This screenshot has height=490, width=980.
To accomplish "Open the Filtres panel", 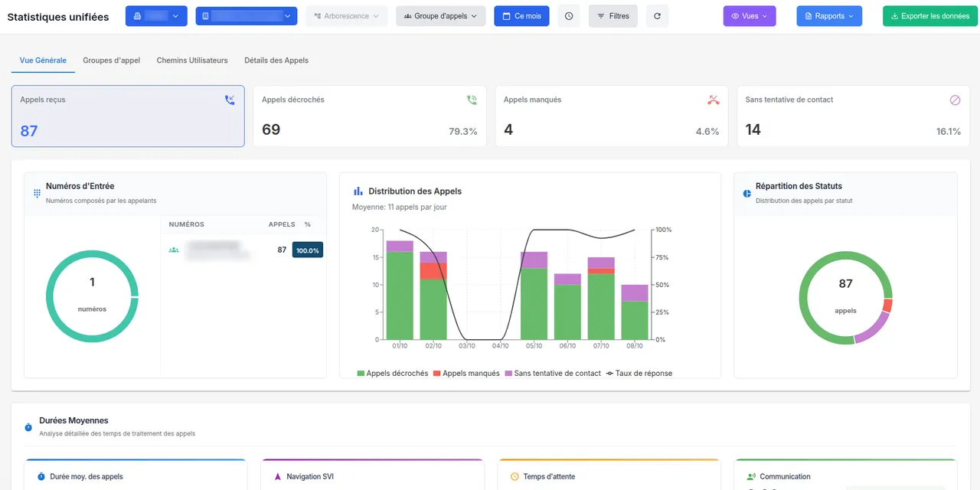I will pos(613,16).
